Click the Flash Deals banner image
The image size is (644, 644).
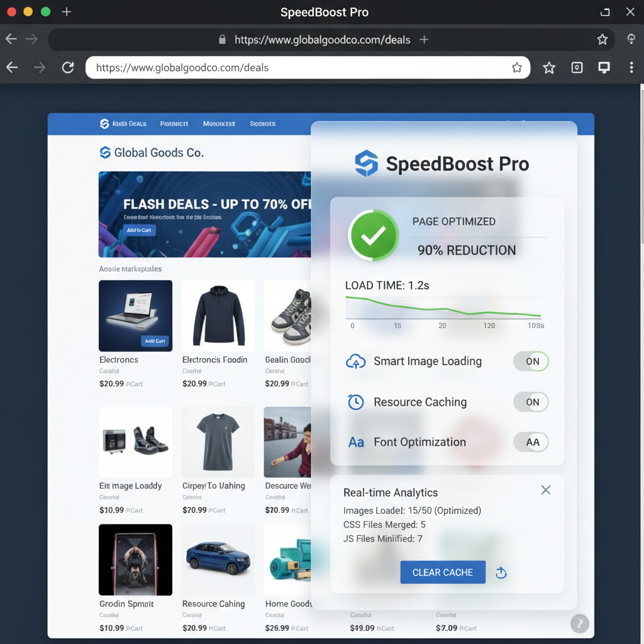point(204,214)
